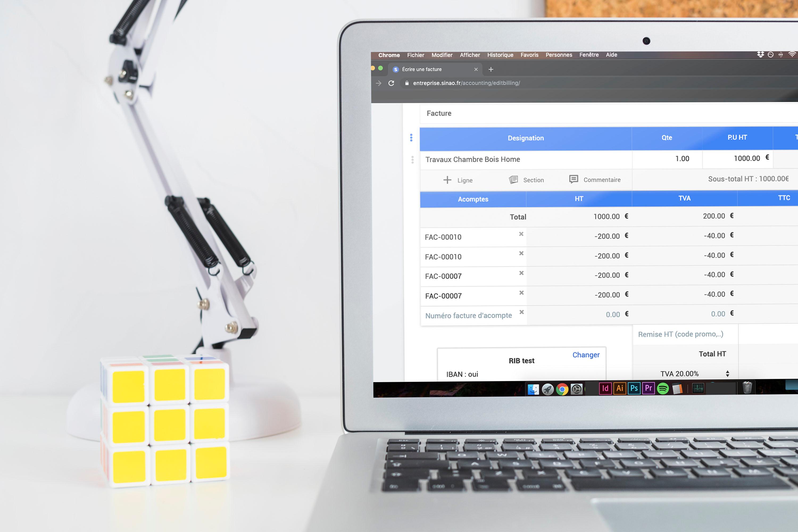The width and height of the screenshot is (798, 532).
Task: Click the Numéro facture d'acompte input field
Action: pos(468,315)
